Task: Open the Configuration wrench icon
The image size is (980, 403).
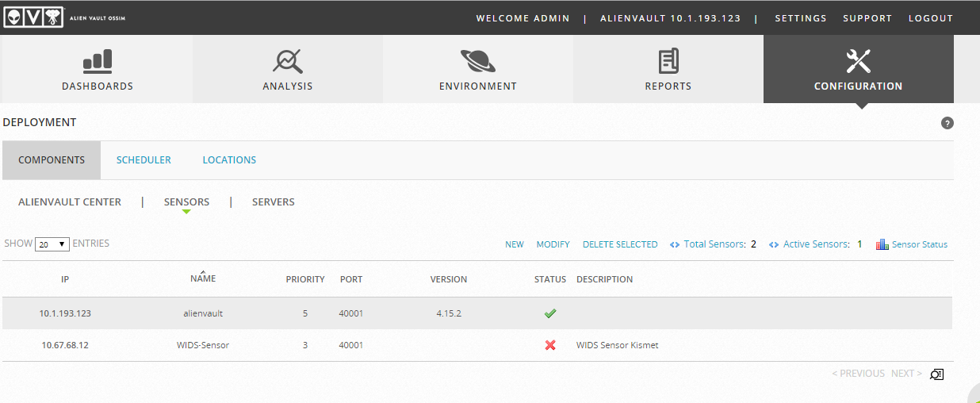Action: pos(859,61)
